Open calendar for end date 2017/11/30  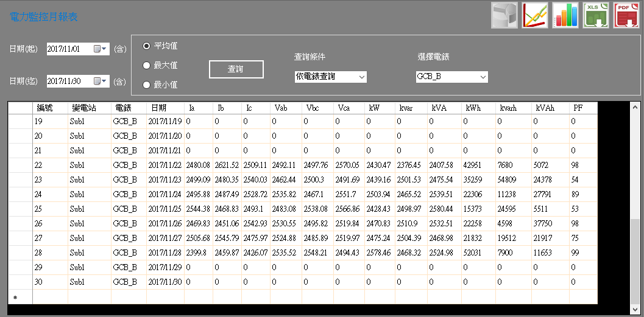coord(100,81)
